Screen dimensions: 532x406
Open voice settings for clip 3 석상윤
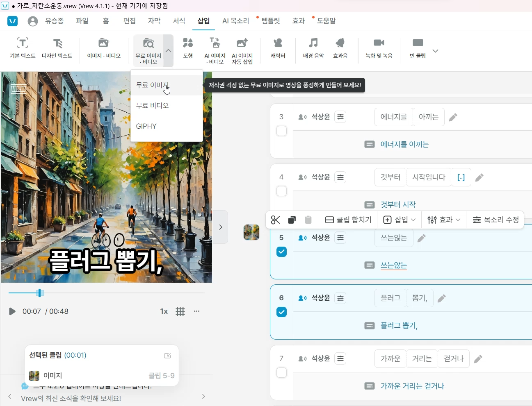(x=340, y=117)
